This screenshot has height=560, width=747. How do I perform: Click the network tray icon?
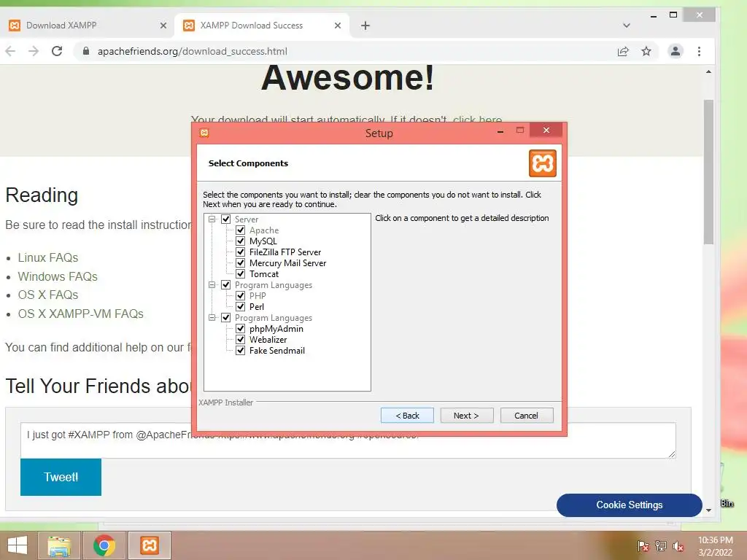tap(661, 545)
